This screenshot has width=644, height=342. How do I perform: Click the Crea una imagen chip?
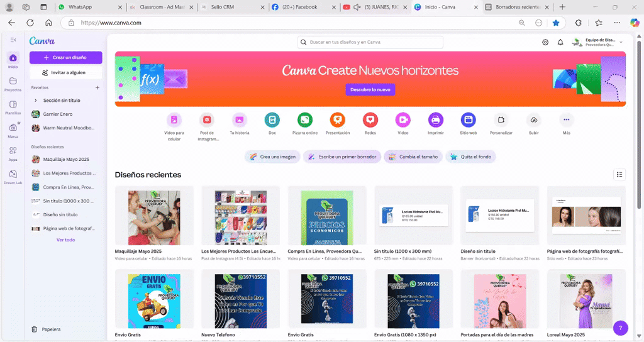(x=273, y=157)
